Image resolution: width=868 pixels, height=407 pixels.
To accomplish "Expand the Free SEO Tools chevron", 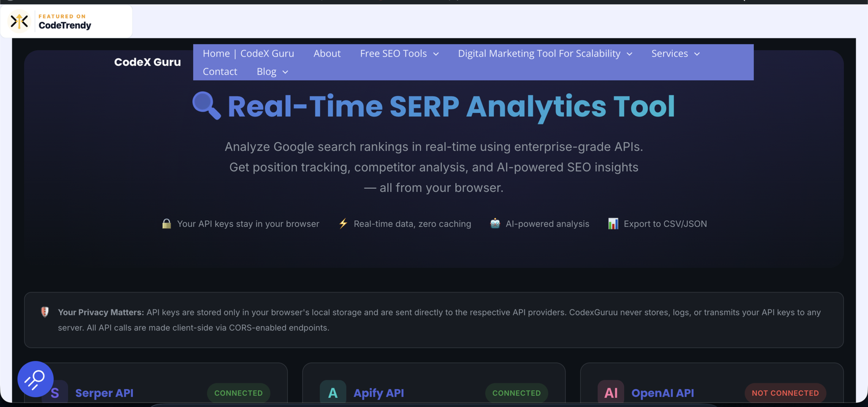I will pos(436,54).
